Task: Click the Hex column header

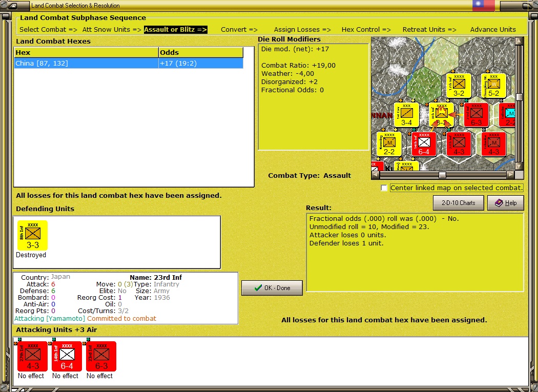Action: [x=86, y=52]
